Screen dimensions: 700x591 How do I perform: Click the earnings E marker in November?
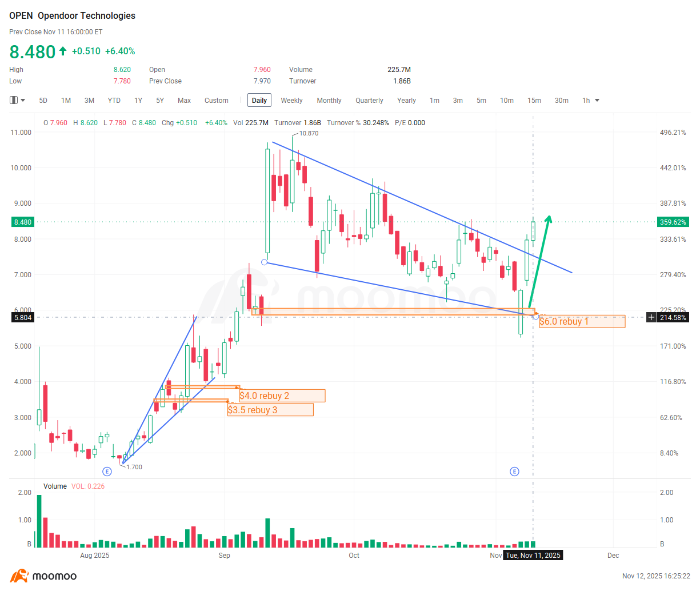tap(514, 472)
